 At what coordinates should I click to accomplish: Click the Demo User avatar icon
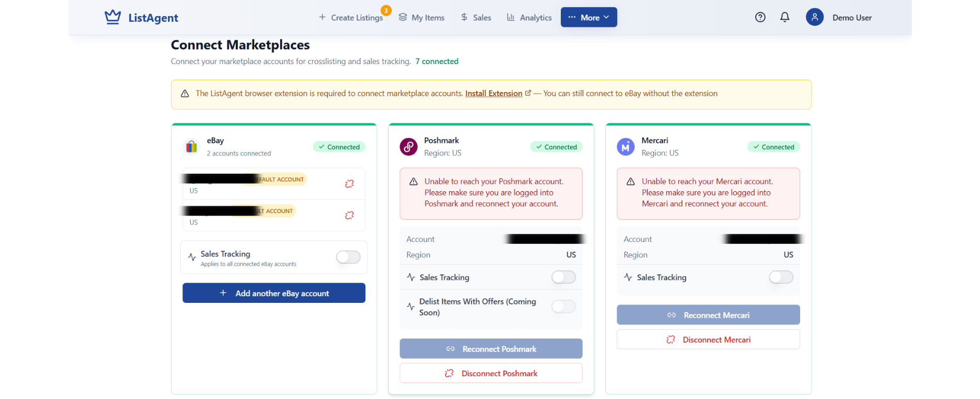[x=815, y=17]
